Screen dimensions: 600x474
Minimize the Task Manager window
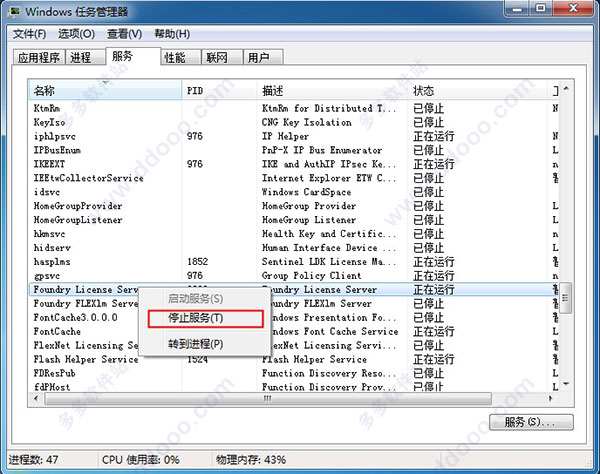[x=517, y=8]
